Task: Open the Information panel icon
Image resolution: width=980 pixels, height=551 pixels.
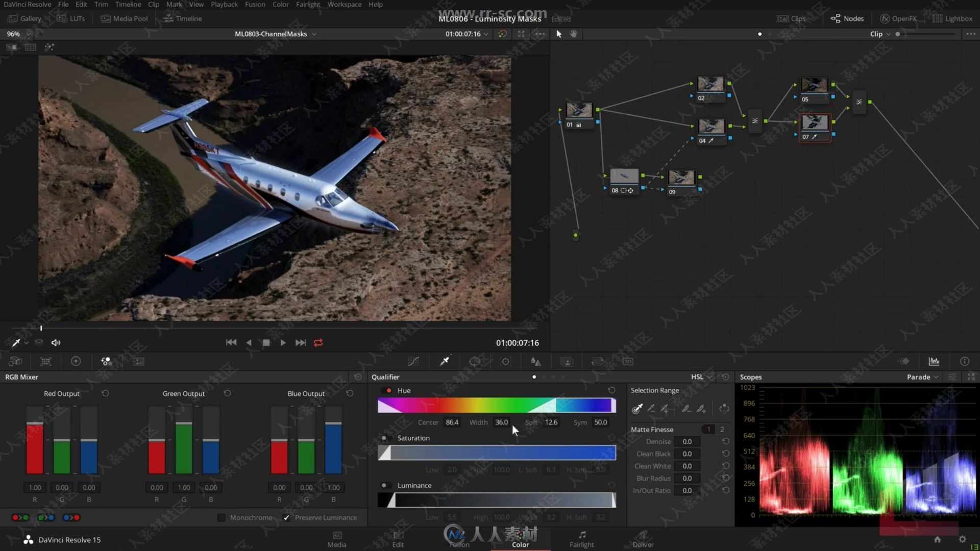Action: pyautogui.click(x=965, y=361)
